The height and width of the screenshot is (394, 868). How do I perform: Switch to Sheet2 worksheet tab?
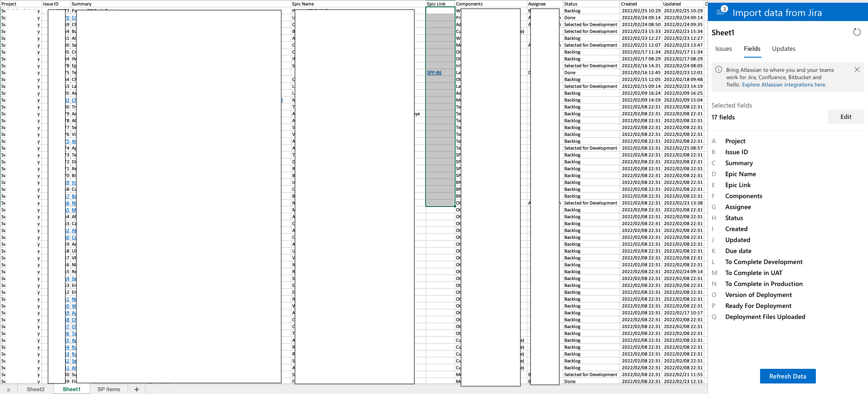[x=36, y=389]
